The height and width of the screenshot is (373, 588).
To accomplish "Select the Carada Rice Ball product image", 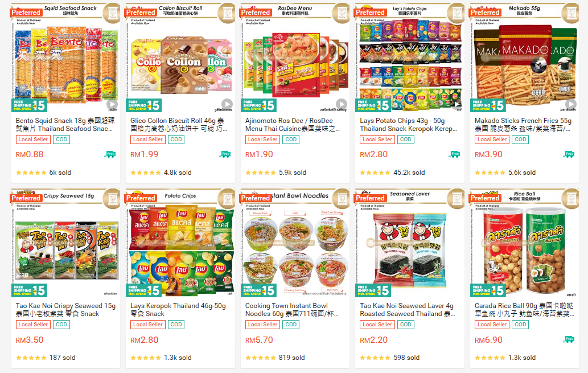I will pos(524,242).
